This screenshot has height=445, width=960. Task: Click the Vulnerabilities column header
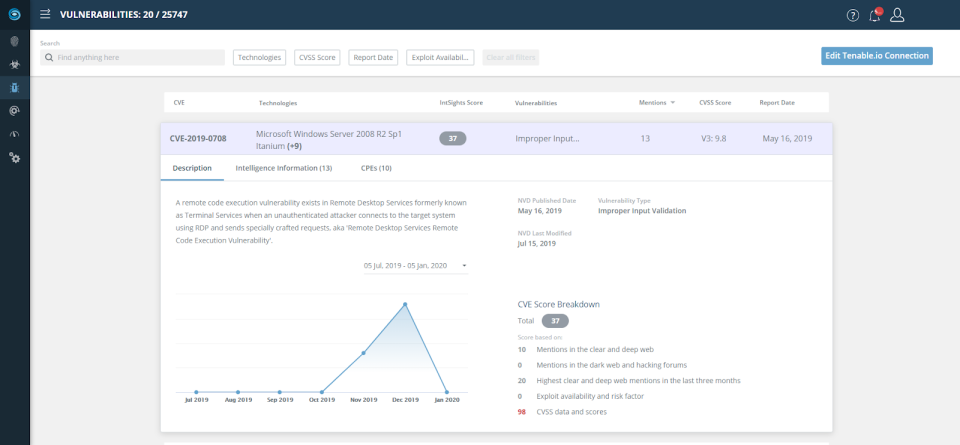point(536,103)
